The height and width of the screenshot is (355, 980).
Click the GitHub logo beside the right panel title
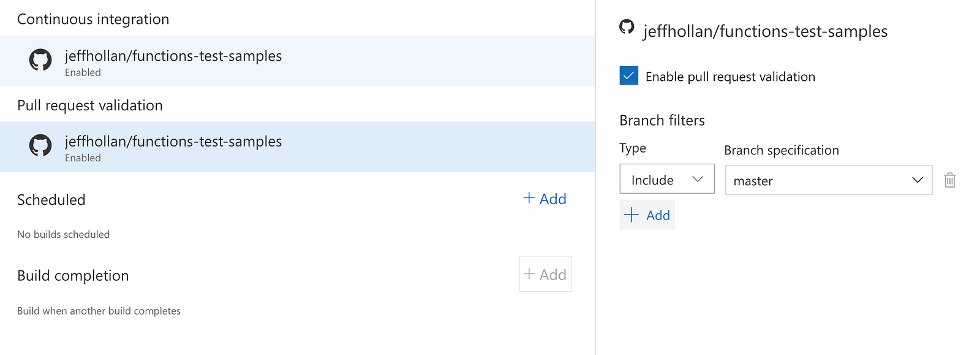pyautogui.click(x=627, y=27)
